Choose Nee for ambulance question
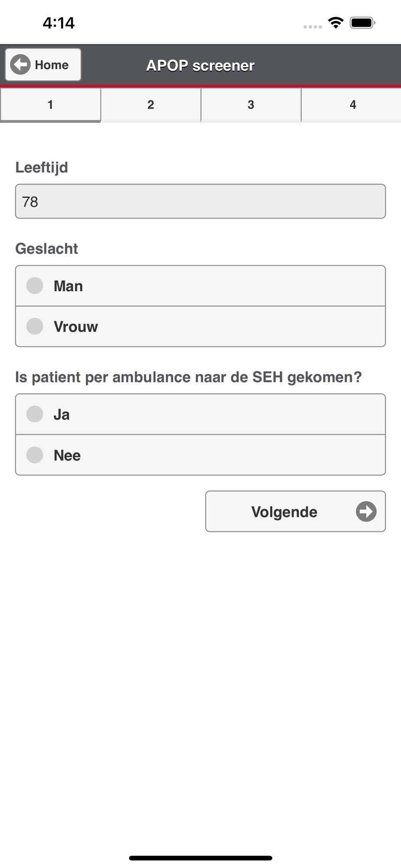This screenshot has width=401, height=868. click(35, 455)
